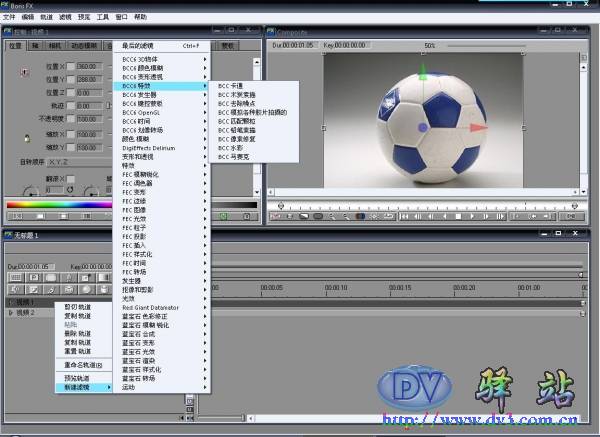Open the 自转顺序 X Y Z dropdown
The image size is (600, 437).
pos(80,162)
